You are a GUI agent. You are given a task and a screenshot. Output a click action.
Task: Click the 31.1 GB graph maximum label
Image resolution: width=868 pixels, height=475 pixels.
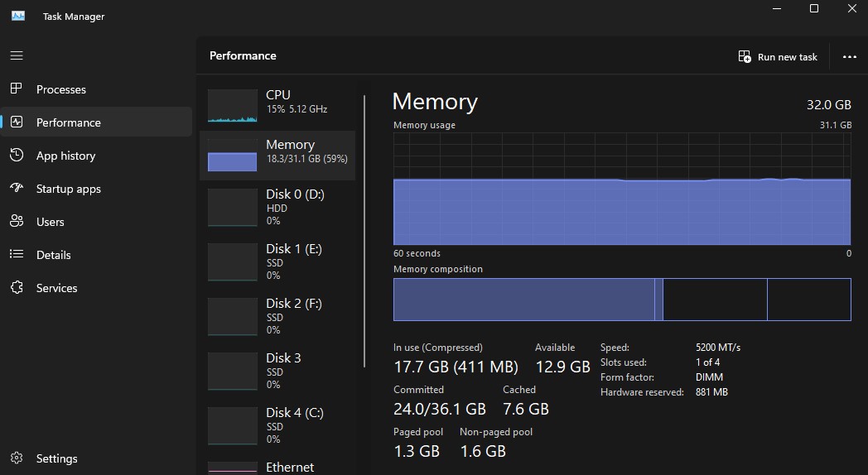point(836,125)
